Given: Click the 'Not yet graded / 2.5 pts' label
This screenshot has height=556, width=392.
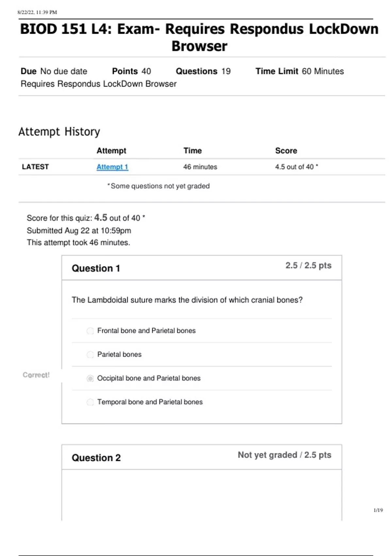Looking at the screenshot, I should [x=284, y=455].
